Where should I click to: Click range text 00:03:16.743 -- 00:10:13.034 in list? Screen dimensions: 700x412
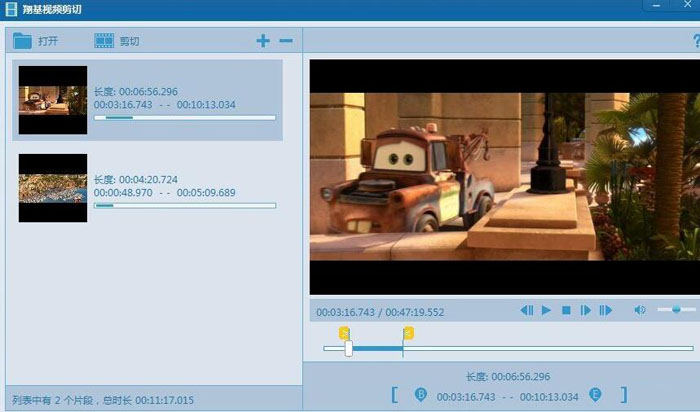[x=165, y=105]
